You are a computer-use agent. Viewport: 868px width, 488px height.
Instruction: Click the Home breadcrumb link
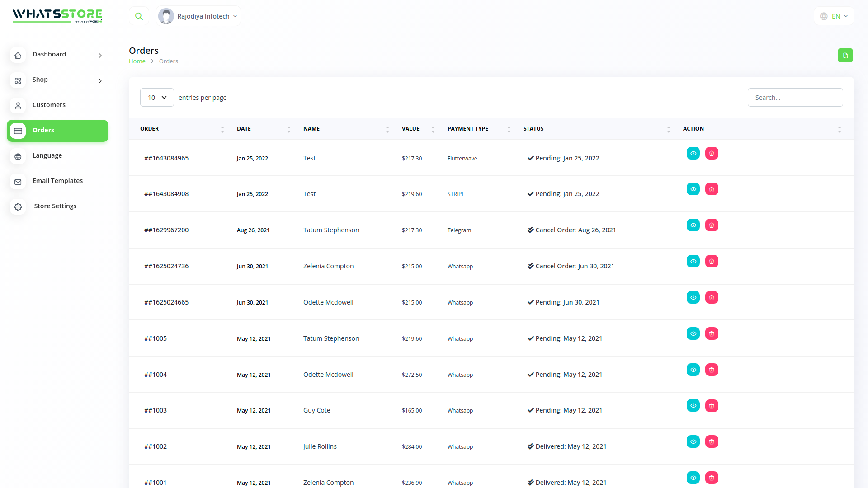137,61
